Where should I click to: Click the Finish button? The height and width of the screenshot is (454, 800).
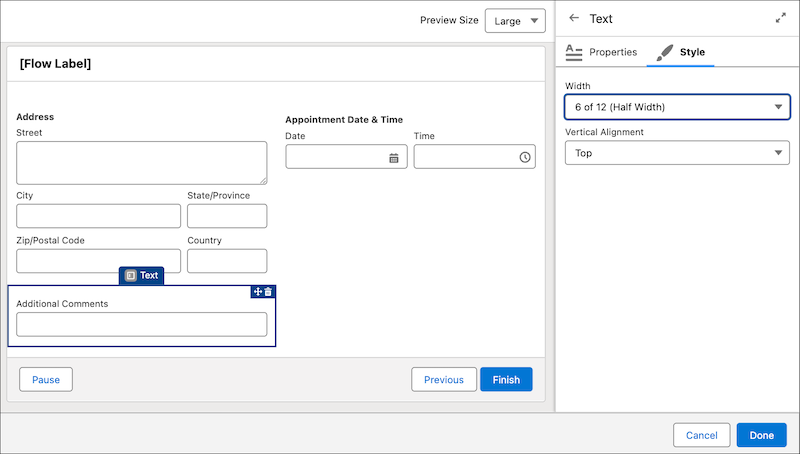[x=506, y=380]
